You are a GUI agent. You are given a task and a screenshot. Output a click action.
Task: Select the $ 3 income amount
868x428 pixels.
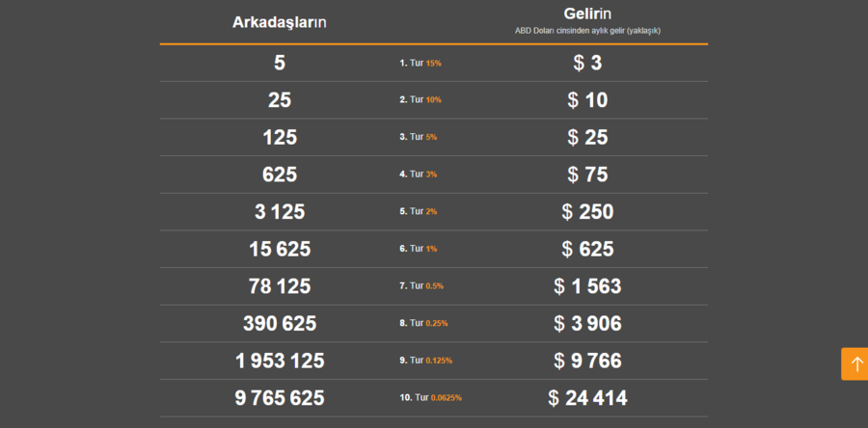click(x=587, y=63)
